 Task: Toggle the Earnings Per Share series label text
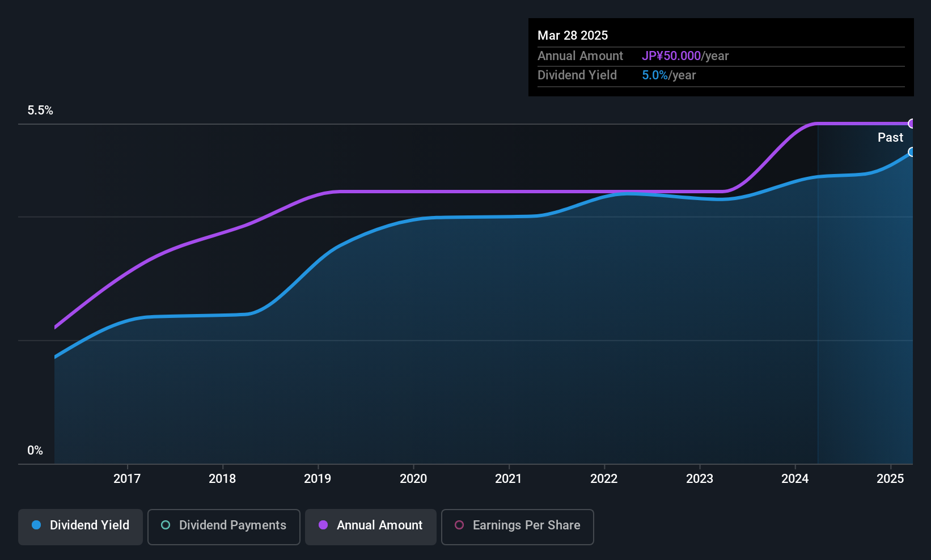(x=526, y=525)
